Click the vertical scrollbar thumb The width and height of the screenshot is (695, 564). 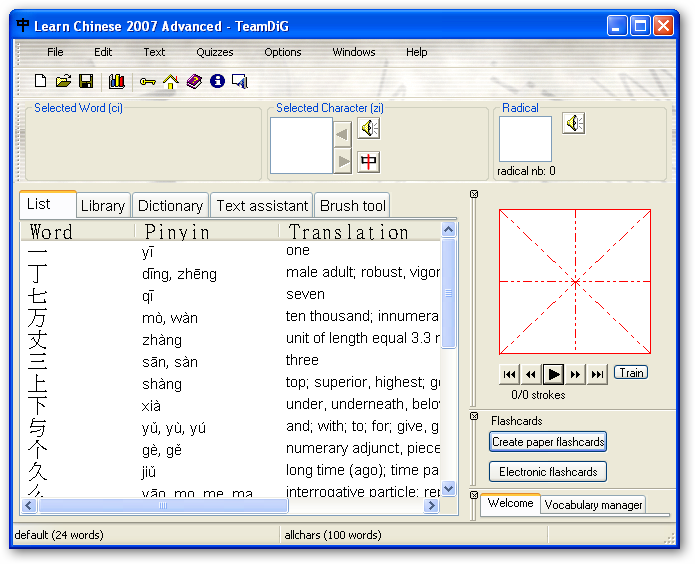[x=449, y=294]
